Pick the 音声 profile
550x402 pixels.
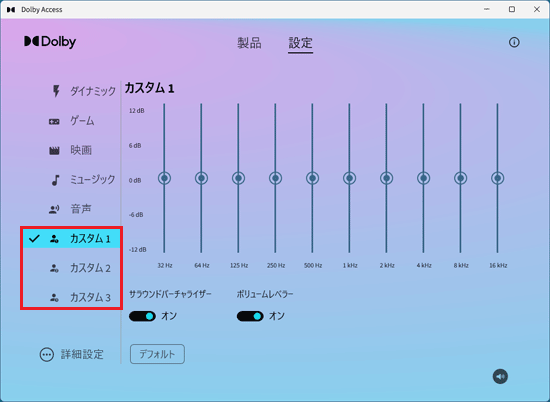[71, 209]
